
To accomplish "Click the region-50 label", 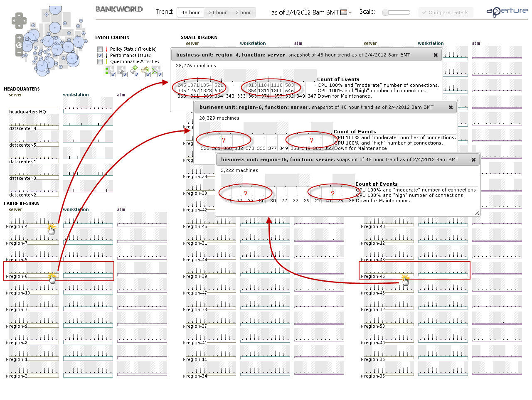I will (374, 326).
